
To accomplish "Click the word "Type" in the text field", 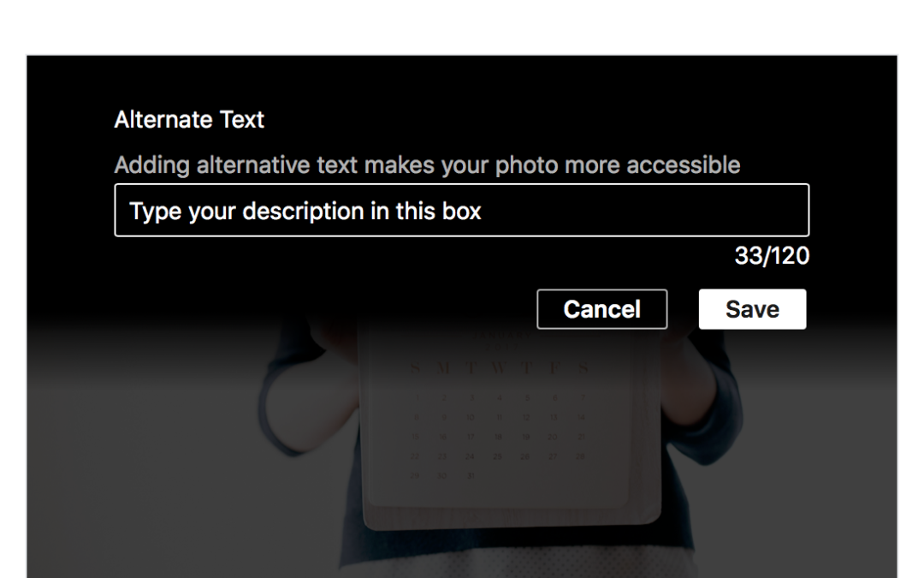I will click(156, 211).
